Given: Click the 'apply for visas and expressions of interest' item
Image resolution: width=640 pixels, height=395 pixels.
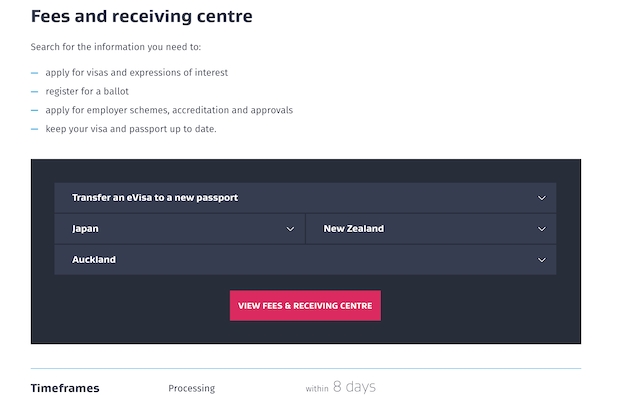Looking at the screenshot, I should 136,73.
